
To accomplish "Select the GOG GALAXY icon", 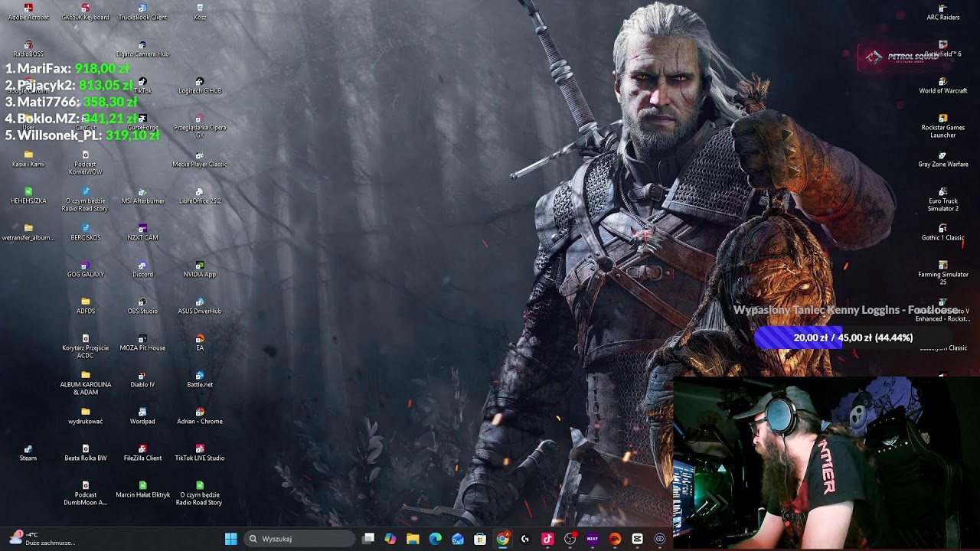I will (85, 269).
